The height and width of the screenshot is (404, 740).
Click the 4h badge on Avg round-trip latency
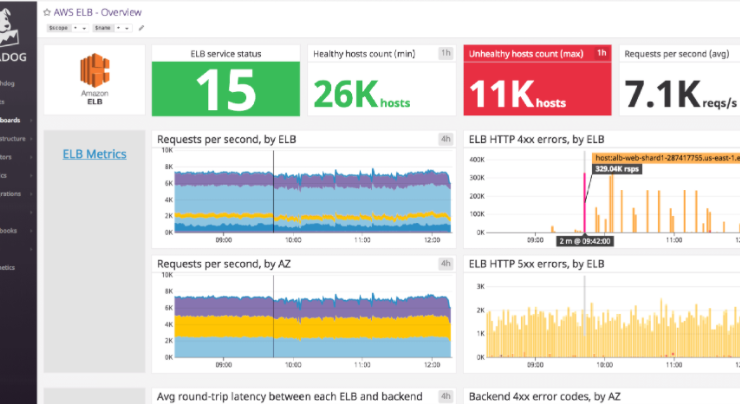446,396
